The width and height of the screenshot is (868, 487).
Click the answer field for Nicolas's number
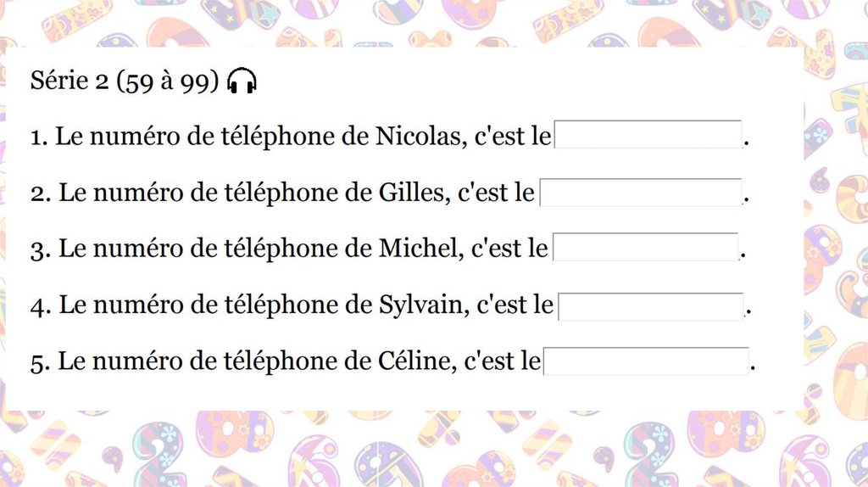(648, 136)
